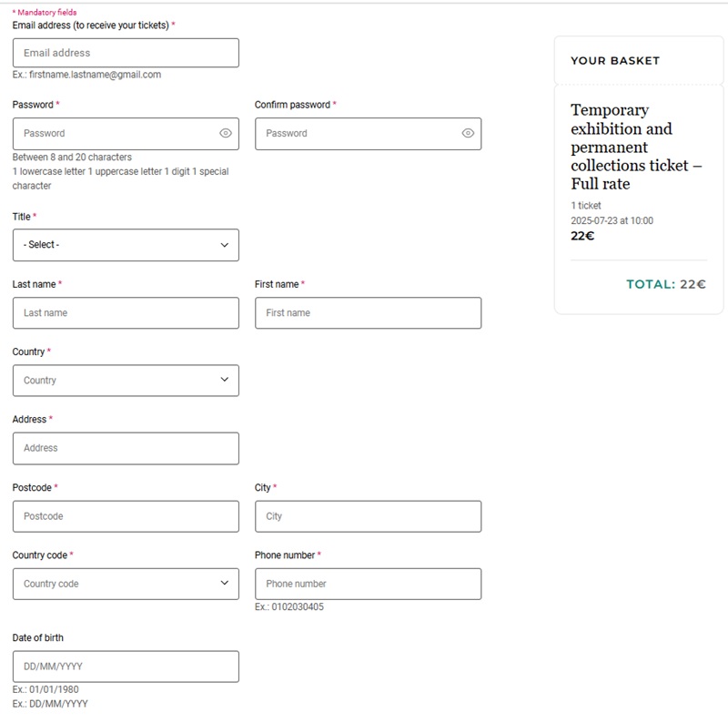Click the TOTAL: 22€ basket summary

(x=666, y=284)
